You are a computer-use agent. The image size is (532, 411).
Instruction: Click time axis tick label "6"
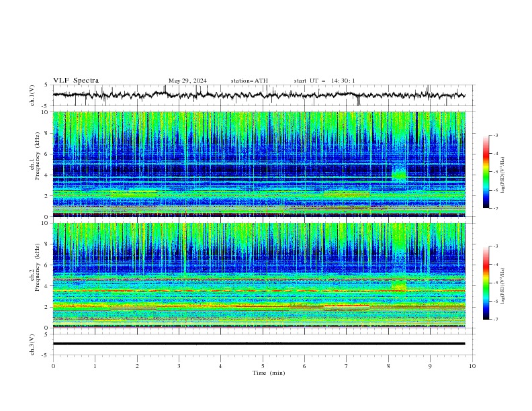[304, 366]
